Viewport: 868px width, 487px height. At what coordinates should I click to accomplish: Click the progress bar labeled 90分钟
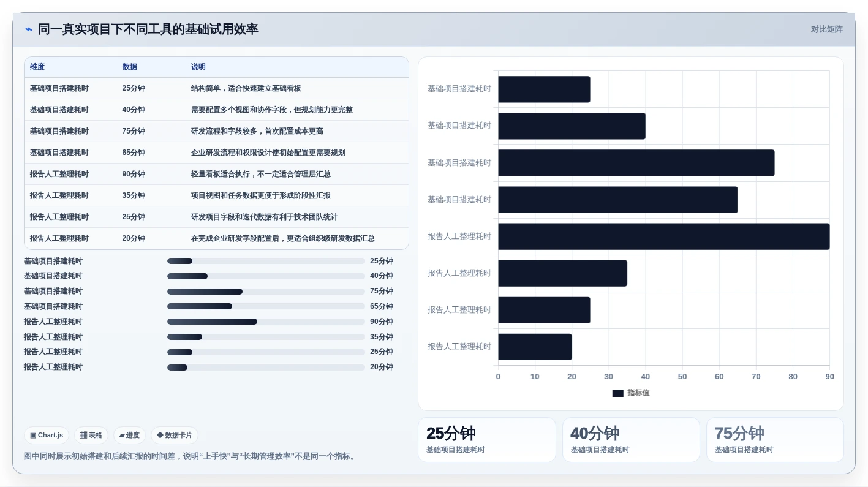266,322
